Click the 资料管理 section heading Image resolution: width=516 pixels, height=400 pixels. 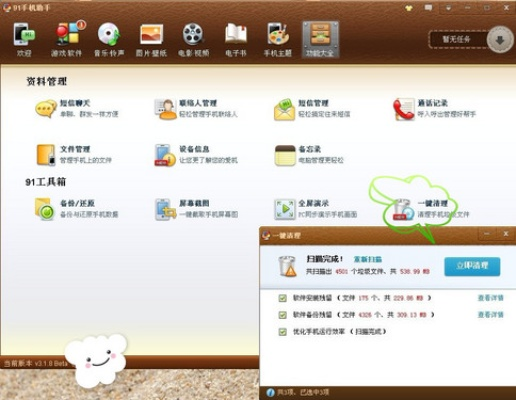coord(46,81)
